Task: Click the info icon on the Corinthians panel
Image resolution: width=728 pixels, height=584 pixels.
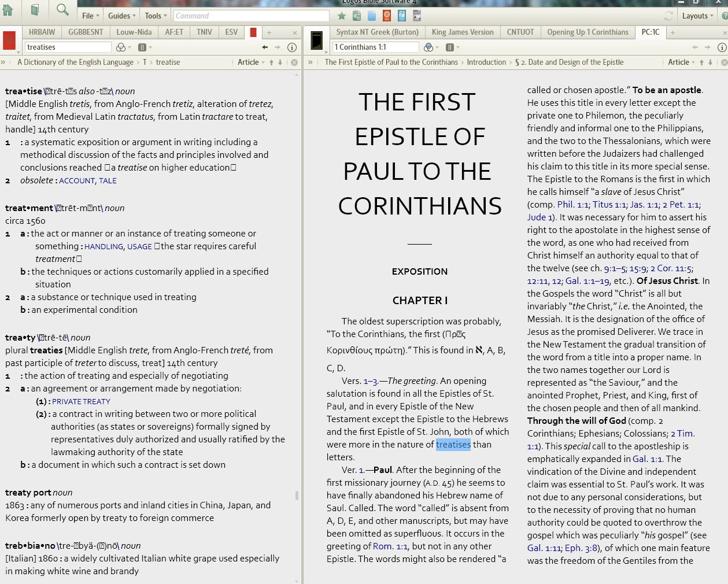Action: (x=722, y=47)
